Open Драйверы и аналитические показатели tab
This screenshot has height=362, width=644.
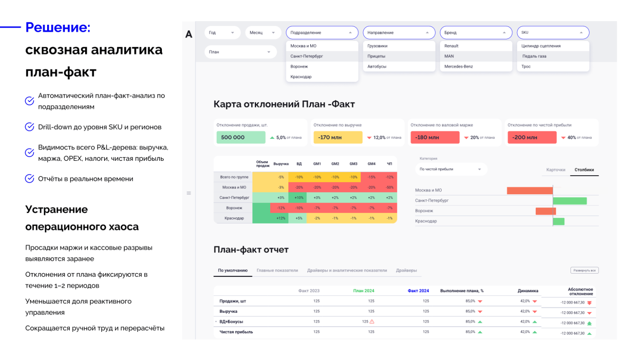coord(347,271)
